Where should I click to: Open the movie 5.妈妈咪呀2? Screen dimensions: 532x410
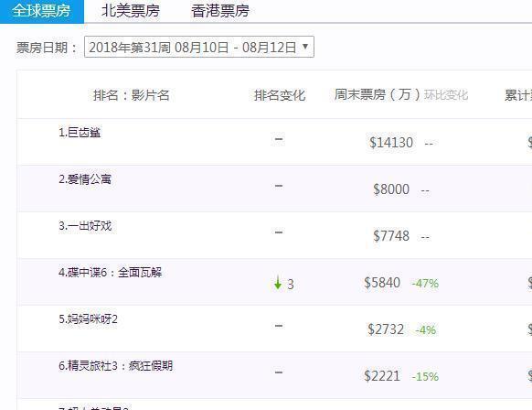tap(89, 319)
